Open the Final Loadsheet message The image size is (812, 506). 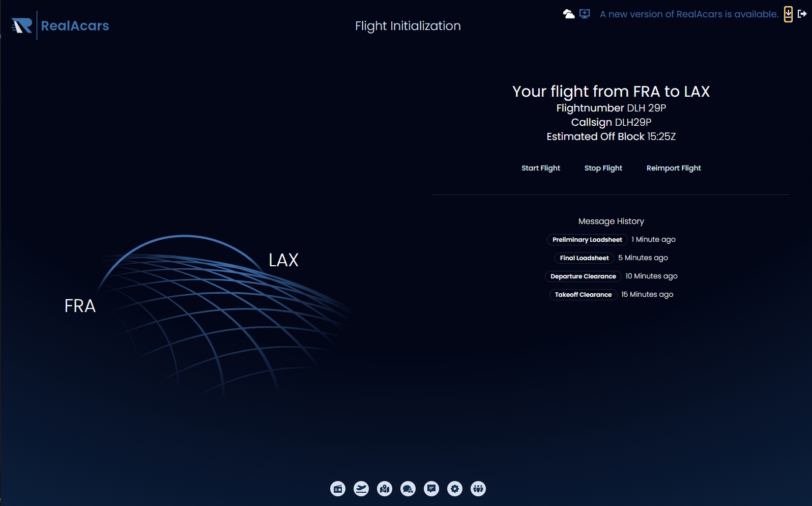(584, 258)
